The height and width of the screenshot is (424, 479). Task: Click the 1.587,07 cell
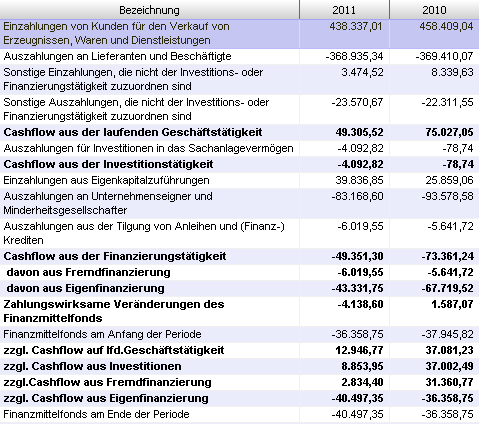(x=435, y=311)
